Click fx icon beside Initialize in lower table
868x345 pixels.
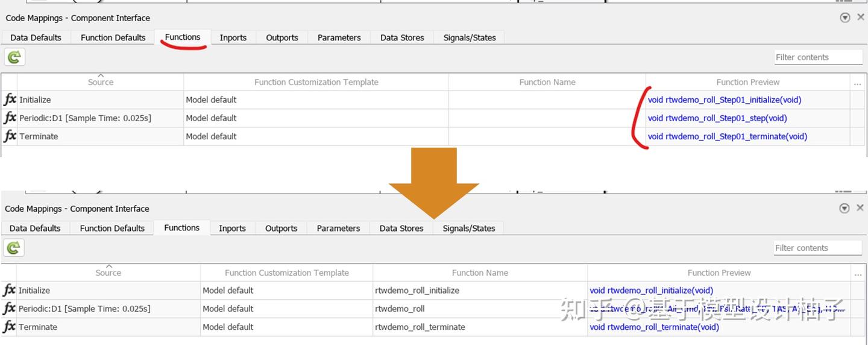[10, 290]
